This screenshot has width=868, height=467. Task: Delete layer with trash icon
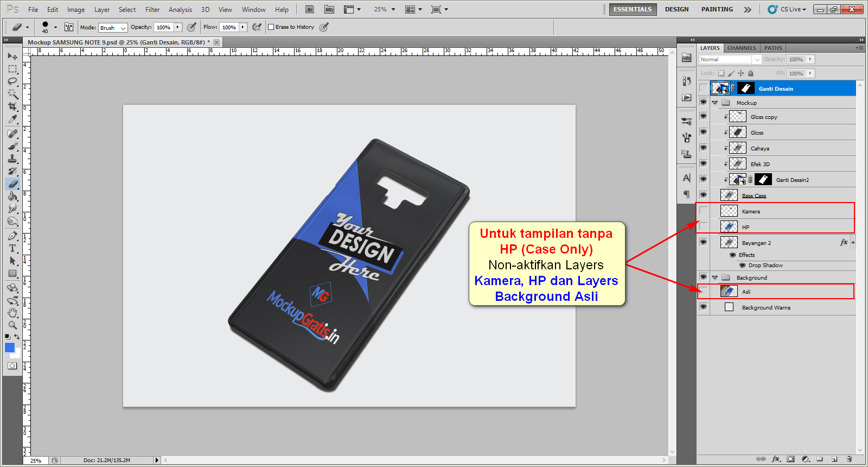(849, 459)
